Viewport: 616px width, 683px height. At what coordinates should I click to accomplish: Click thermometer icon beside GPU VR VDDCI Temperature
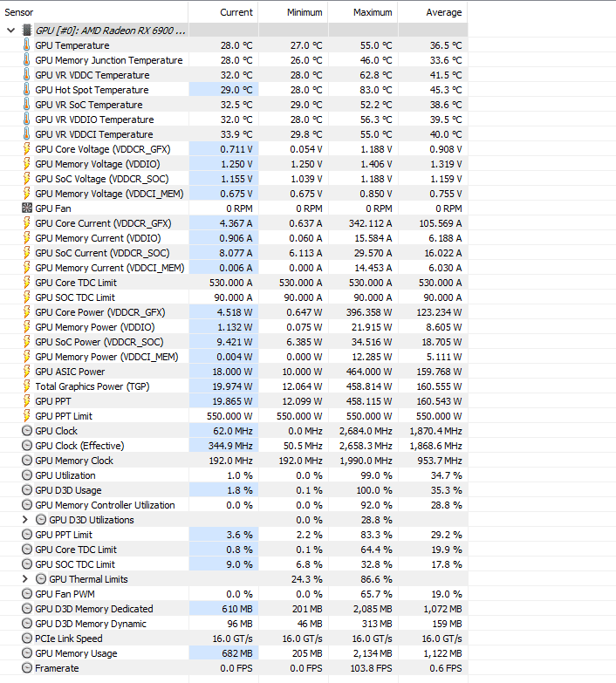click(x=26, y=133)
